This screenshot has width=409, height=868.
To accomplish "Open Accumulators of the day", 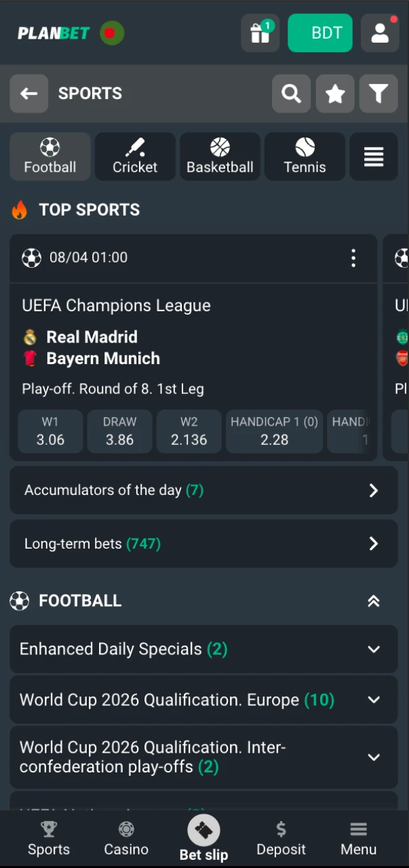I will (x=203, y=490).
